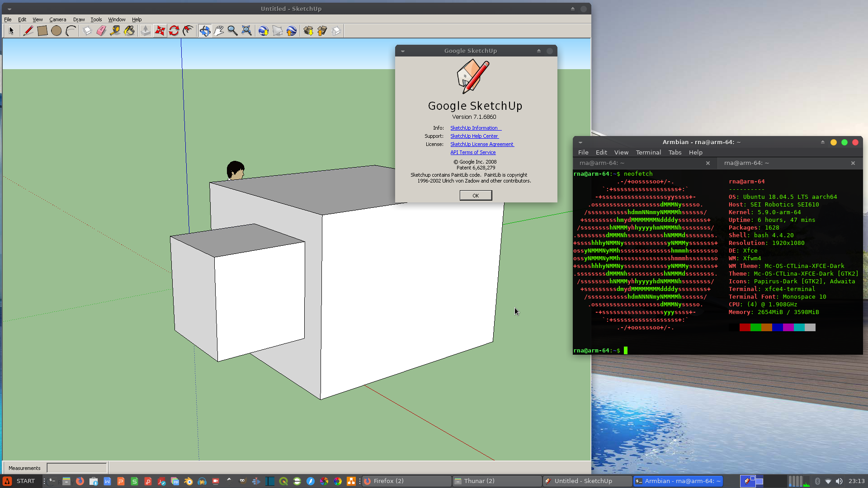Open the Tabs menu in the terminal
The width and height of the screenshot is (868, 488).
(675, 152)
